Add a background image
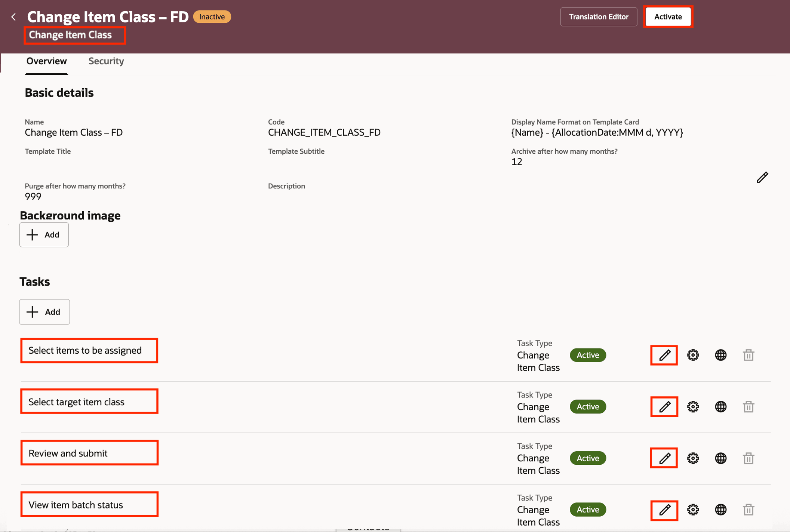 point(44,235)
